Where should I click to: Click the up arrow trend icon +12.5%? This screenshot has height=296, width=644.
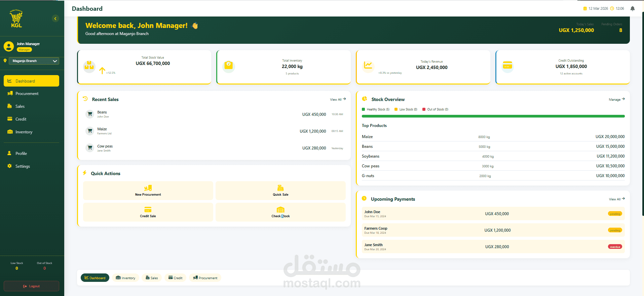(x=102, y=71)
